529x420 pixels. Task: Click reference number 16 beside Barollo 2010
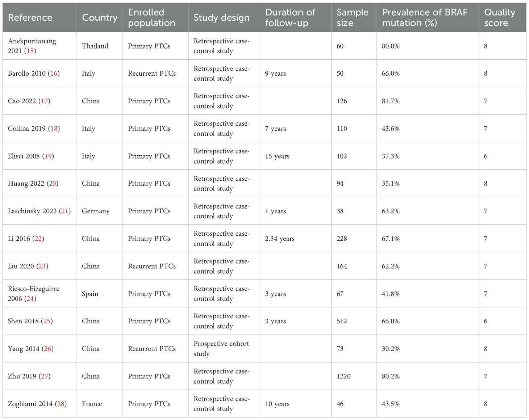(54, 73)
